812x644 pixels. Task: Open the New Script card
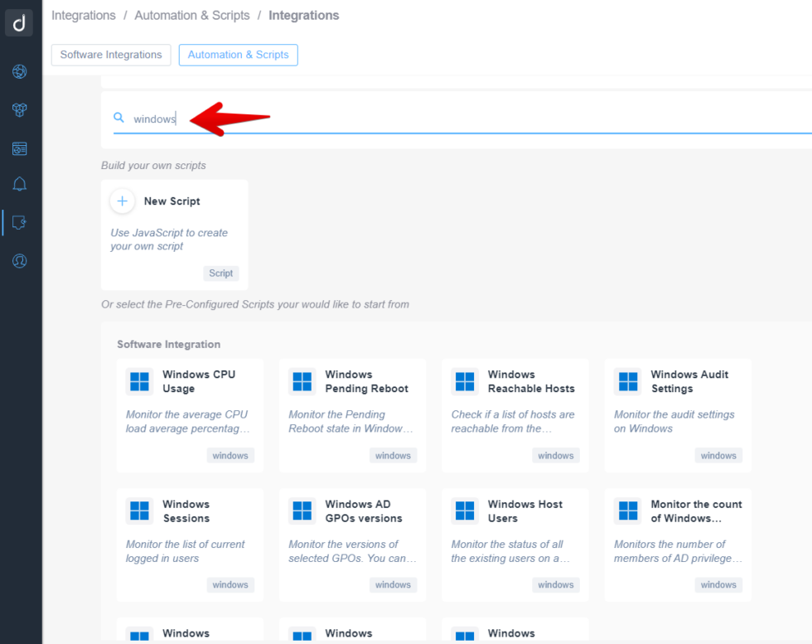174,235
